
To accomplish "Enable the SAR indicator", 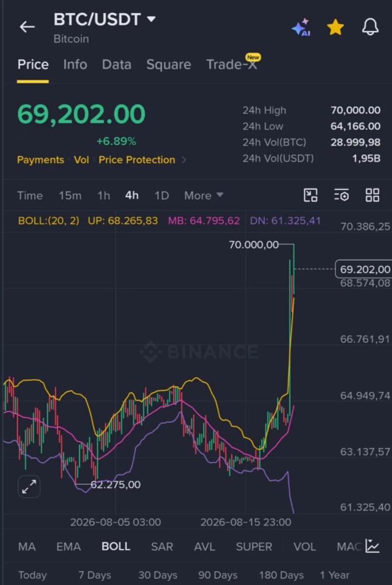I will coord(162,546).
